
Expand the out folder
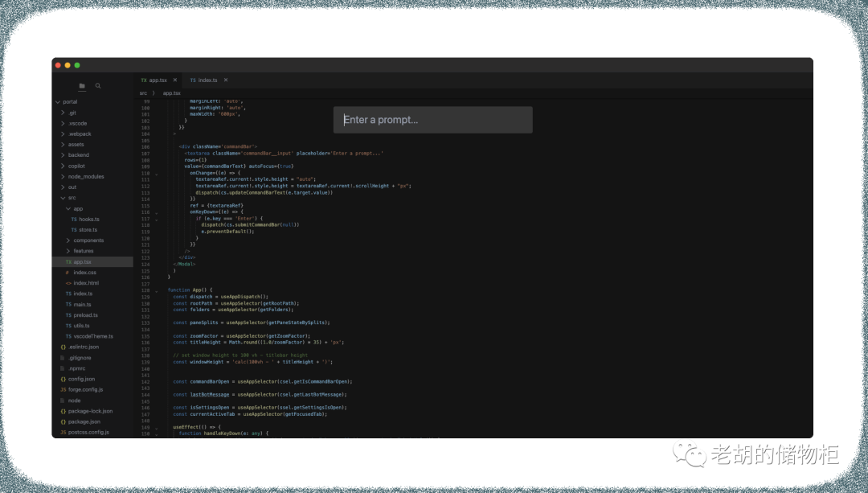pyautogui.click(x=63, y=187)
